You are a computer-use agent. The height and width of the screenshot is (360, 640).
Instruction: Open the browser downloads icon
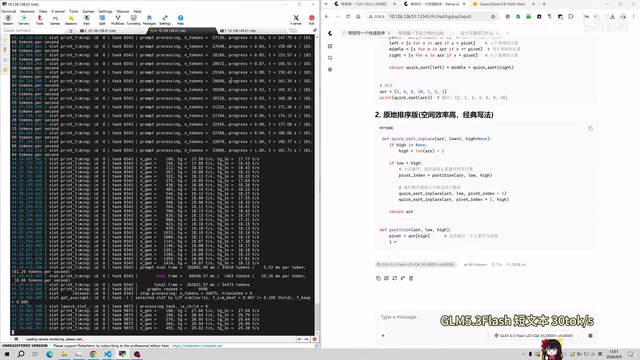(612, 17)
